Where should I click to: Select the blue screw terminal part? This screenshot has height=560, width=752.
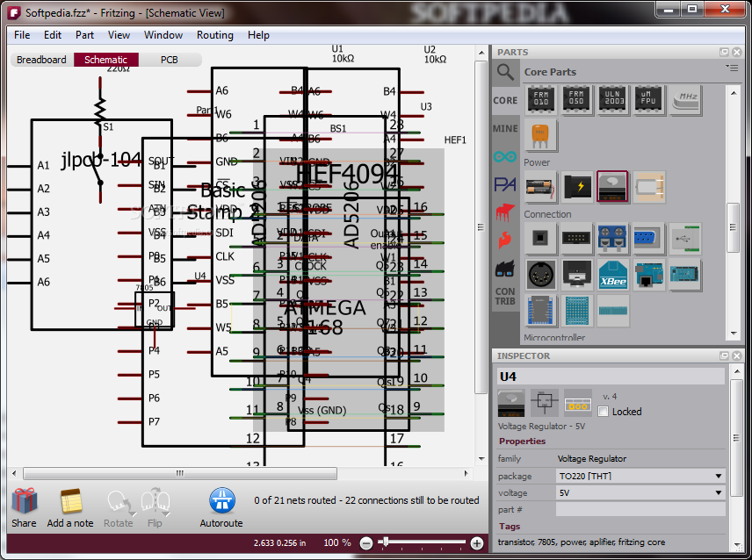612,238
